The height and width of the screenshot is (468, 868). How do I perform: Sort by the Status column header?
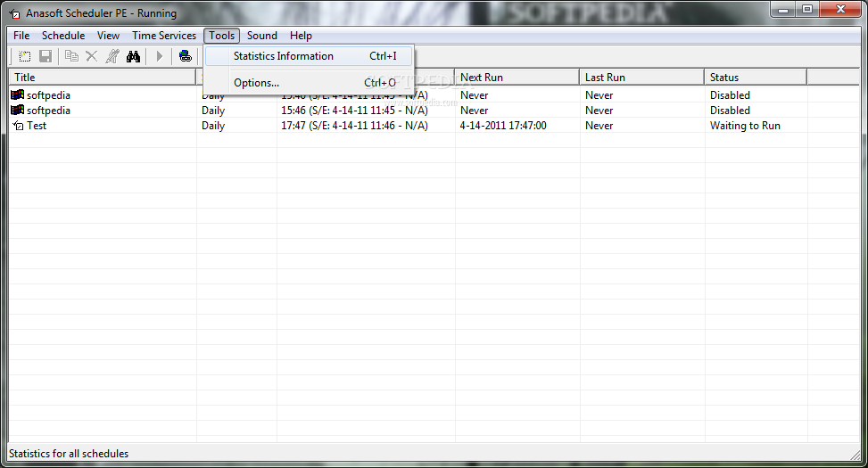tap(755, 78)
